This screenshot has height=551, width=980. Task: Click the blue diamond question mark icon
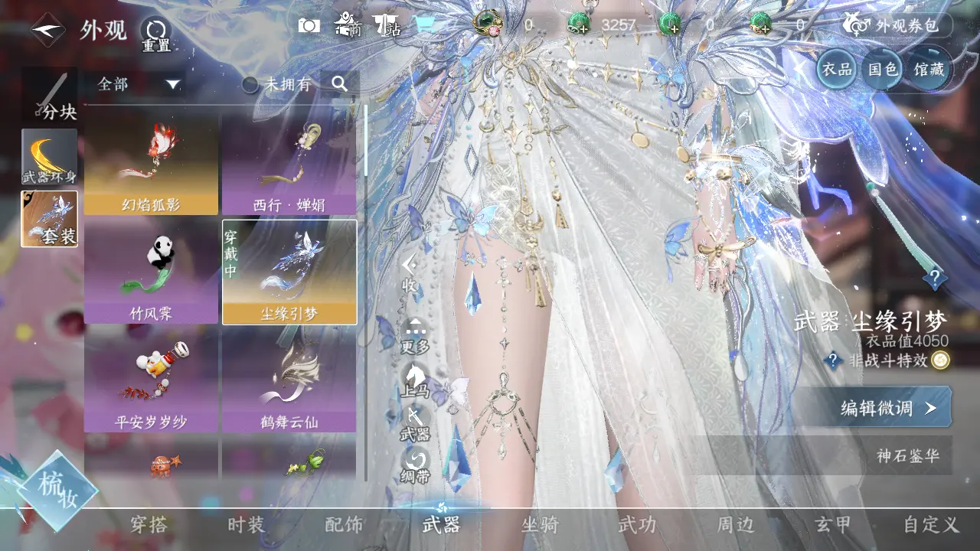934,277
